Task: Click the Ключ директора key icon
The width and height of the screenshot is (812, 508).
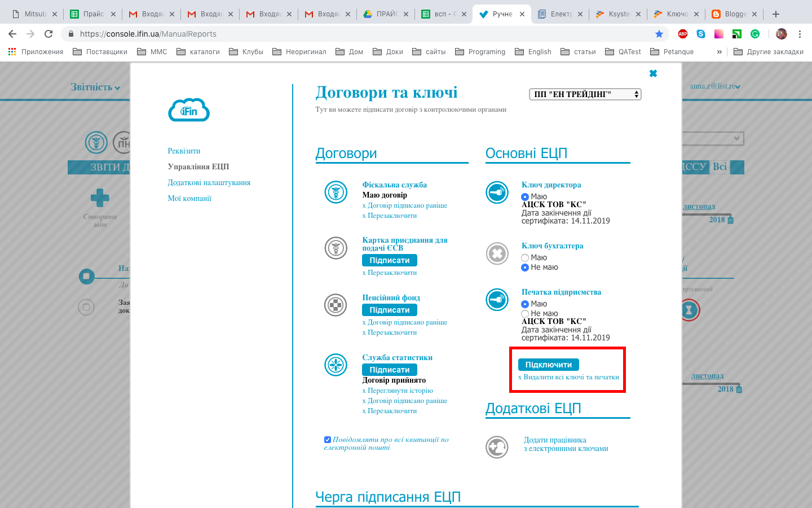Action: tap(497, 192)
